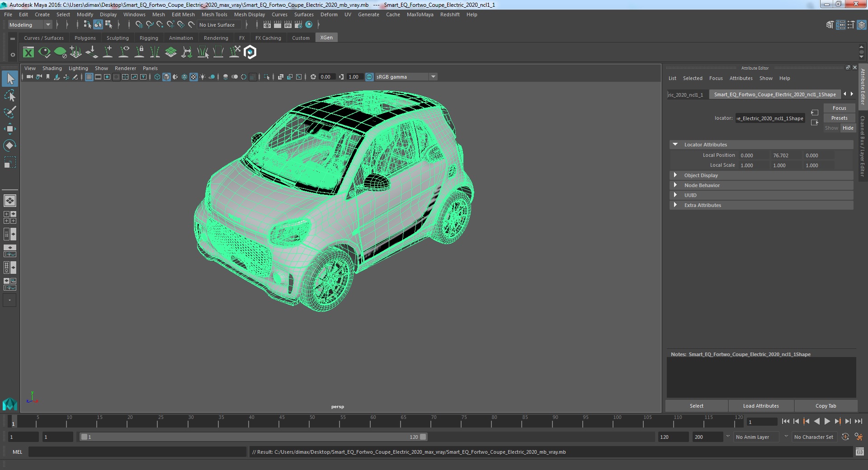Click the Hide button in Attribute Editor
The width and height of the screenshot is (868, 470).
[848, 128]
